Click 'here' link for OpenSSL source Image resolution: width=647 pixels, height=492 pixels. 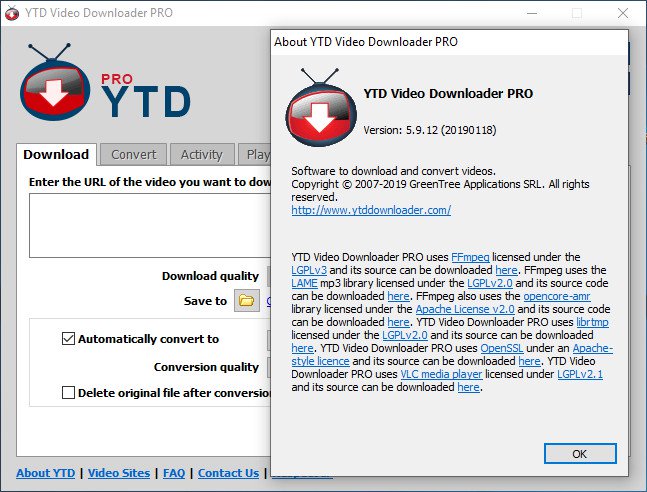pos(529,361)
